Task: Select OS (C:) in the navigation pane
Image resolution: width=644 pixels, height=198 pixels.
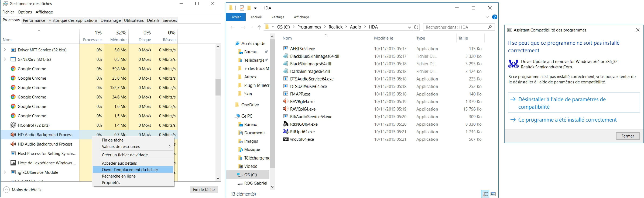Action: tap(248, 175)
